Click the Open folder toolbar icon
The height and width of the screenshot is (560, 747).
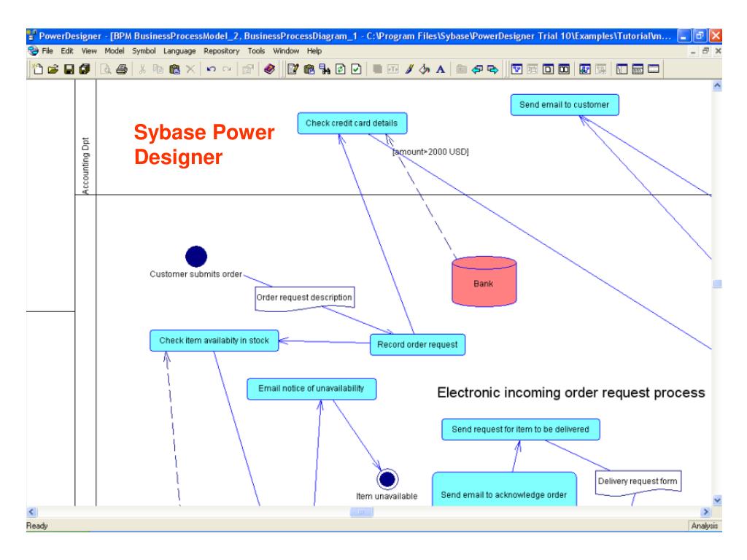coord(53,69)
